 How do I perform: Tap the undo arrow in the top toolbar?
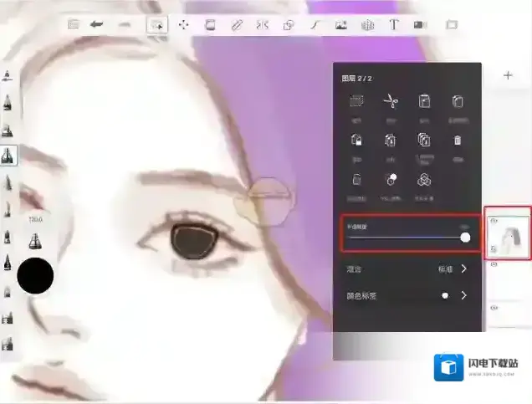97,25
